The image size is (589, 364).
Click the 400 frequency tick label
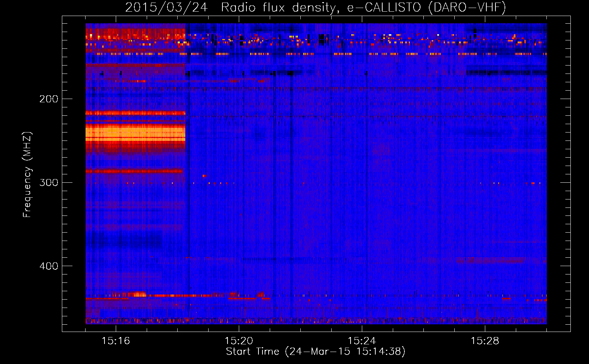(x=49, y=266)
